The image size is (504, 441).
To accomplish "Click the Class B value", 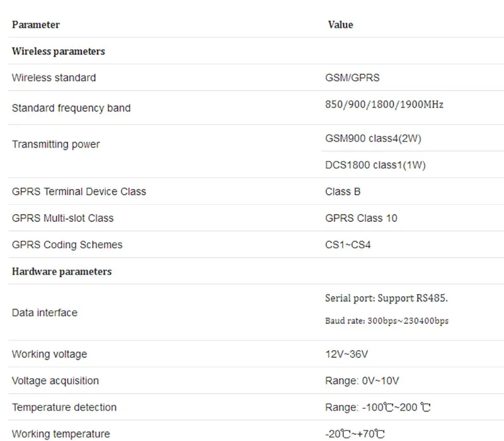I will pyautogui.click(x=343, y=192).
